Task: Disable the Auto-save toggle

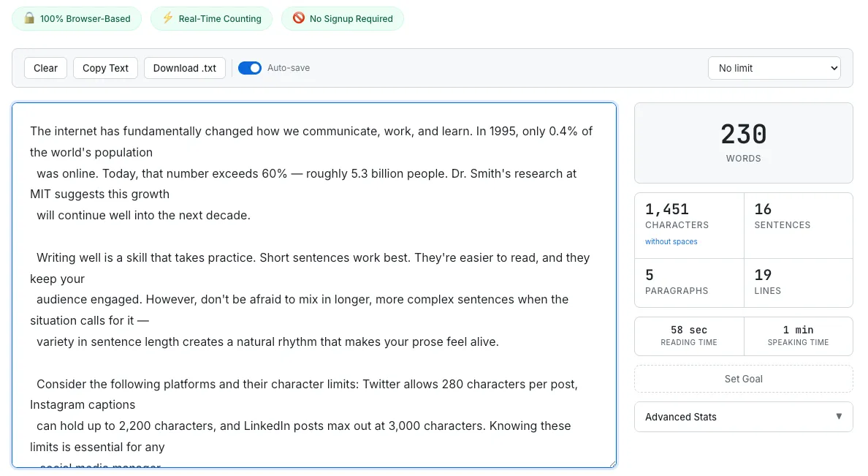Action: pyautogui.click(x=250, y=67)
